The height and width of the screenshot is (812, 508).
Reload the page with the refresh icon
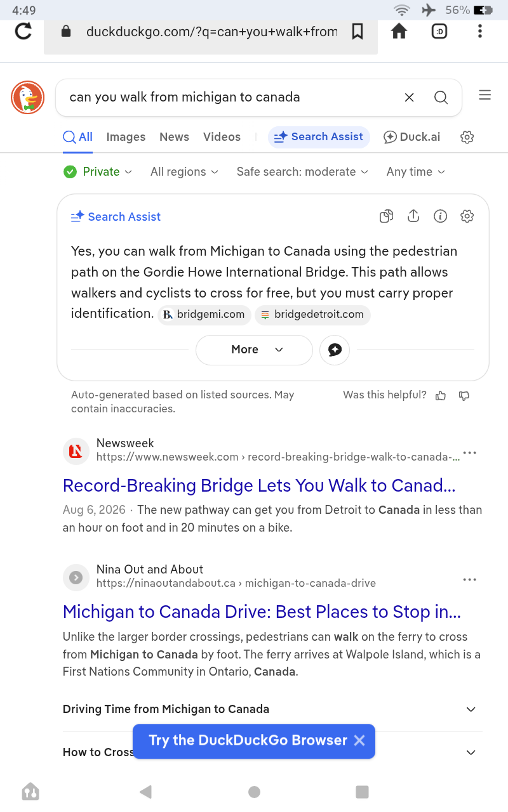pos(23,31)
